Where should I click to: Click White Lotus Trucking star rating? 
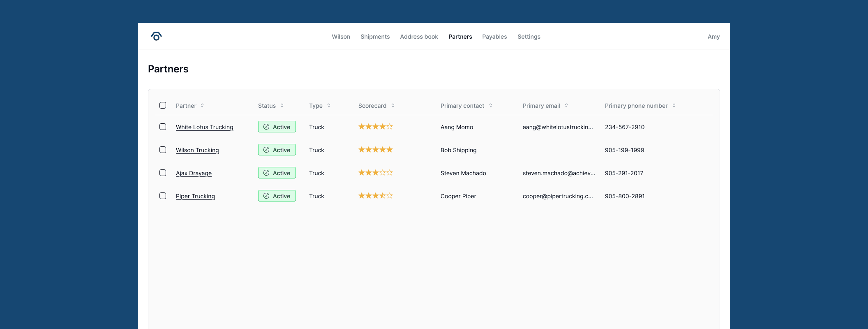coord(376,127)
